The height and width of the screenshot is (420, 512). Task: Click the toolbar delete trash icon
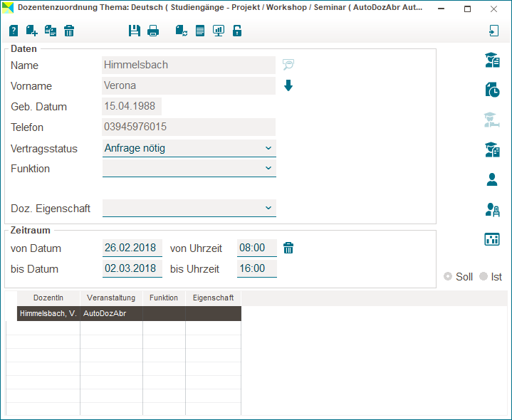coord(69,31)
